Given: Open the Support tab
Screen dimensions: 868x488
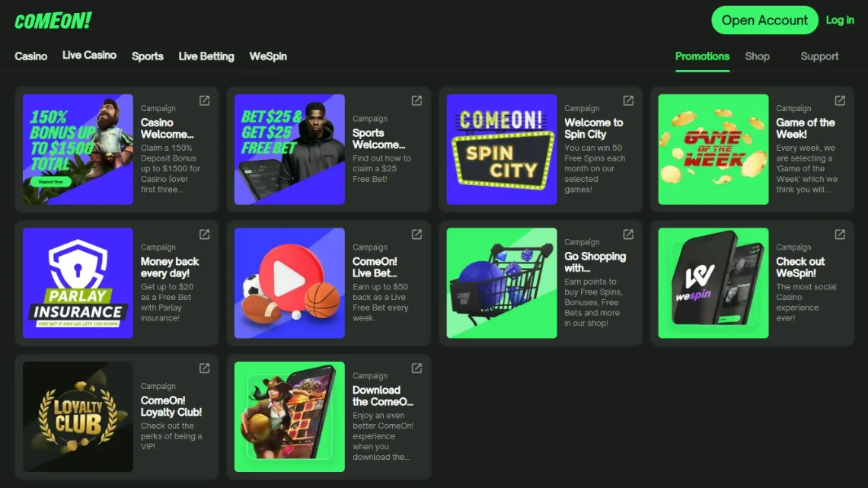Looking at the screenshot, I should (819, 56).
